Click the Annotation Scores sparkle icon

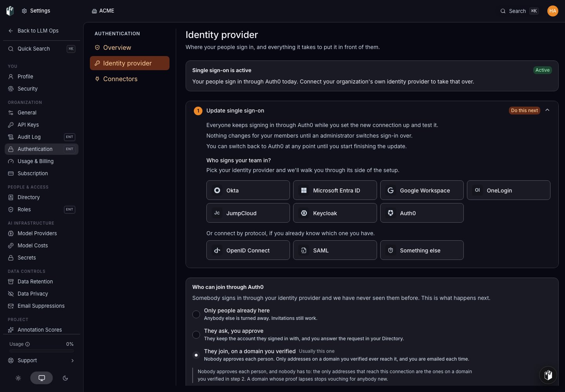coord(11,330)
